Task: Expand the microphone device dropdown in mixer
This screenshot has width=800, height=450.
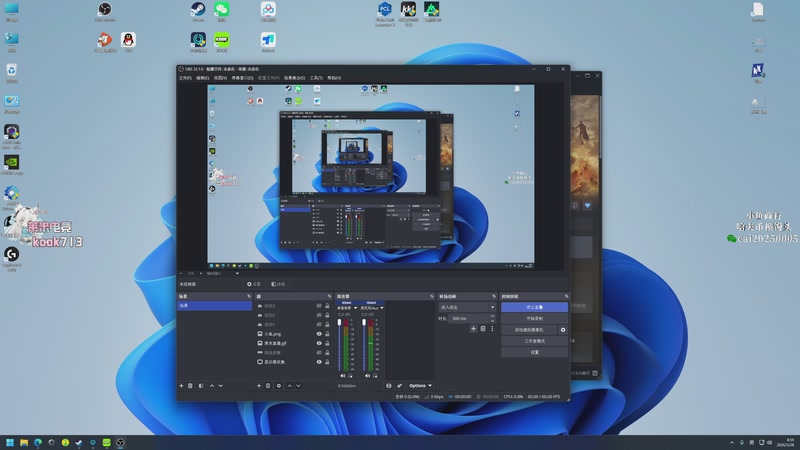Action: (x=376, y=308)
